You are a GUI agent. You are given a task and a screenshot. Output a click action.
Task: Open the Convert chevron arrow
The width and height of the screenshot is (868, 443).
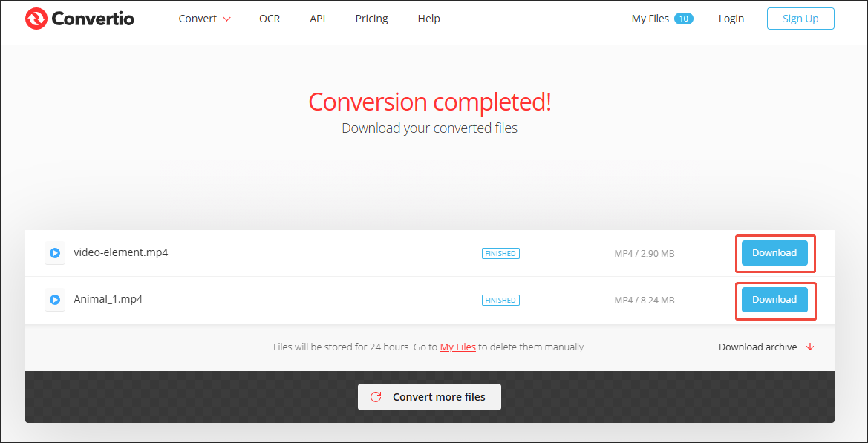pos(225,19)
